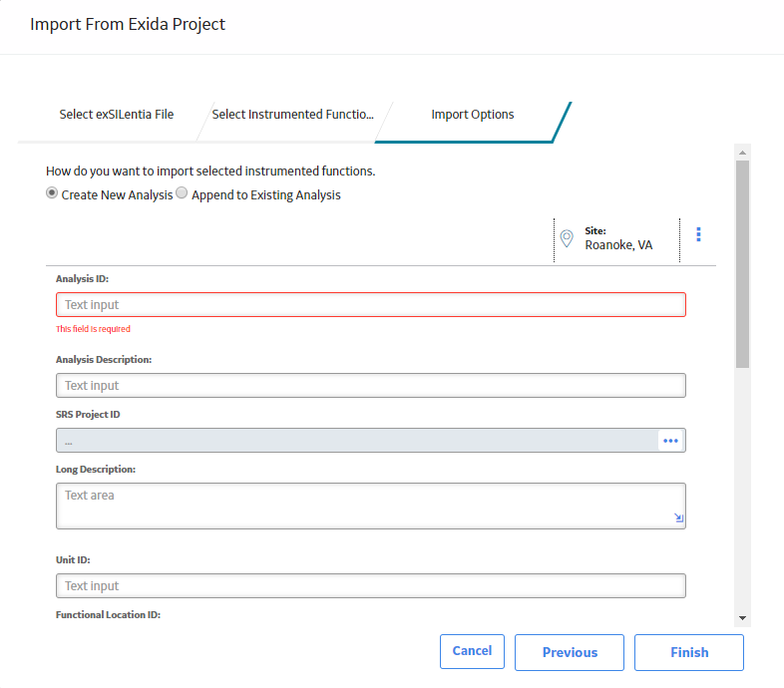Click inside the Long Description text area

coord(370,506)
